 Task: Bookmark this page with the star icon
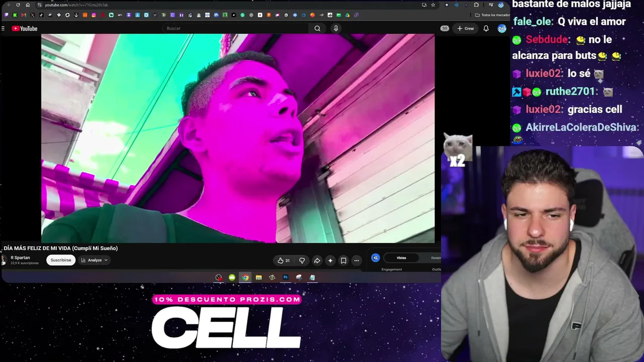pyautogui.click(x=433, y=5)
